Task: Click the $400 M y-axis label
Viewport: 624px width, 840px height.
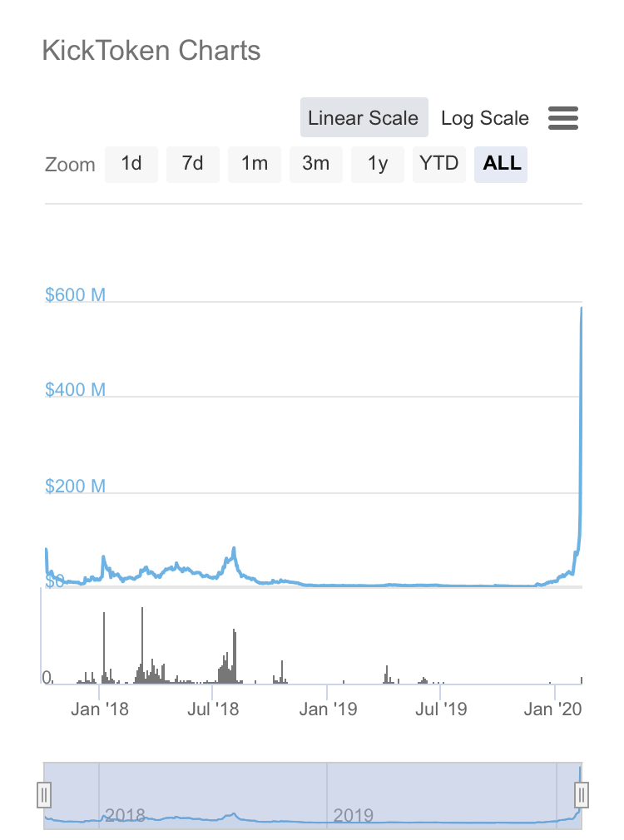Action: click(75, 389)
